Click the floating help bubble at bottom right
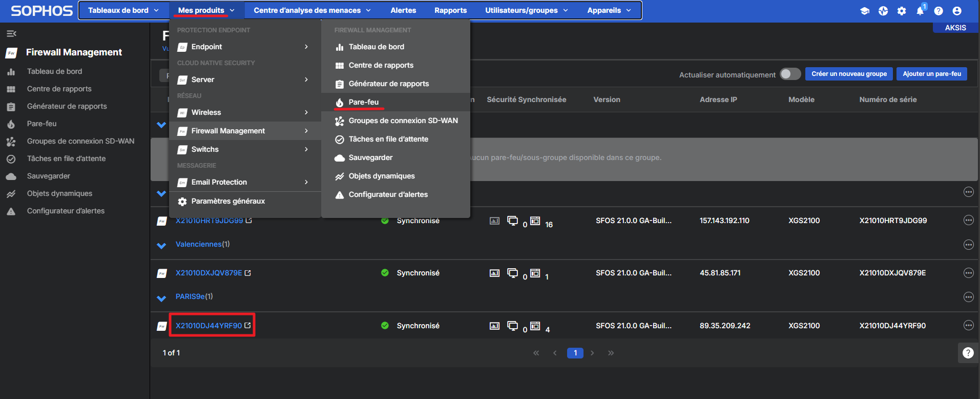980x399 pixels. click(968, 353)
